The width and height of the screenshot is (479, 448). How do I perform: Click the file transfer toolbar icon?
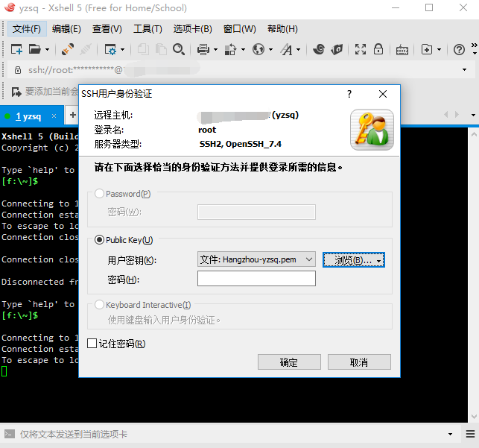point(230,49)
